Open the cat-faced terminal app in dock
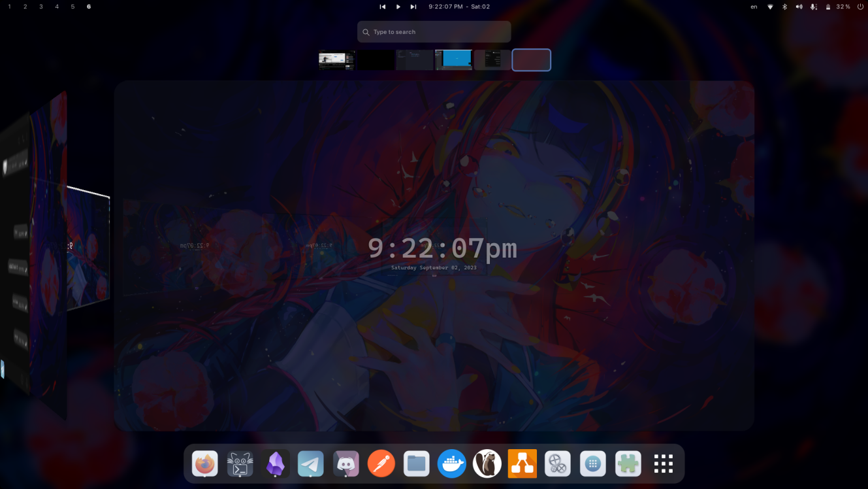Screen dimensions: 868x489 point(240,464)
